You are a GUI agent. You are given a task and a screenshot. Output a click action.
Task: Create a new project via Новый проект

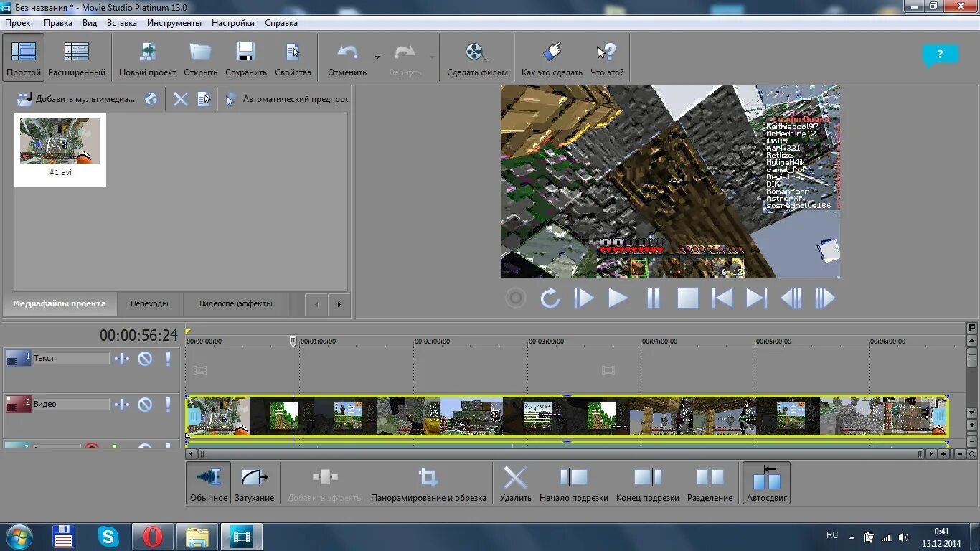coord(147,59)
